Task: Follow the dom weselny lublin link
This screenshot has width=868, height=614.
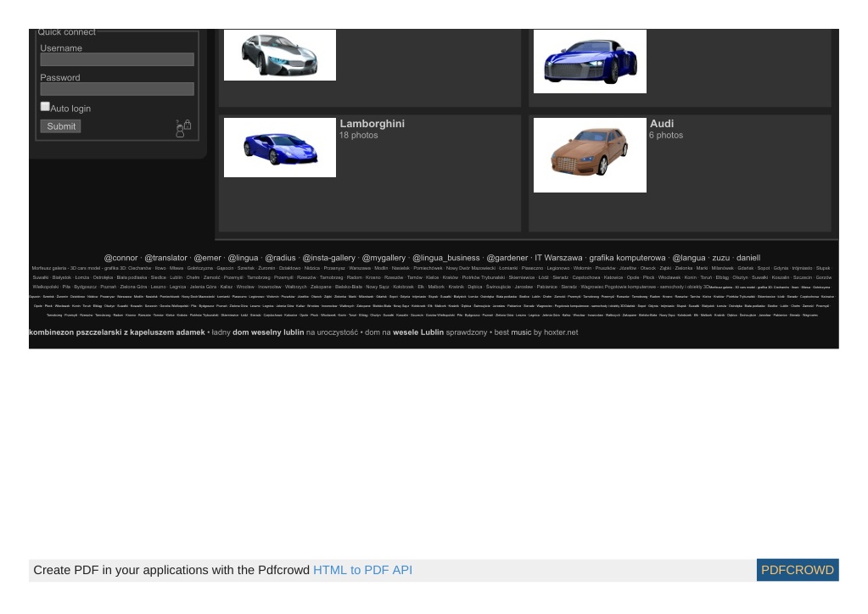Action: (268, 332)
